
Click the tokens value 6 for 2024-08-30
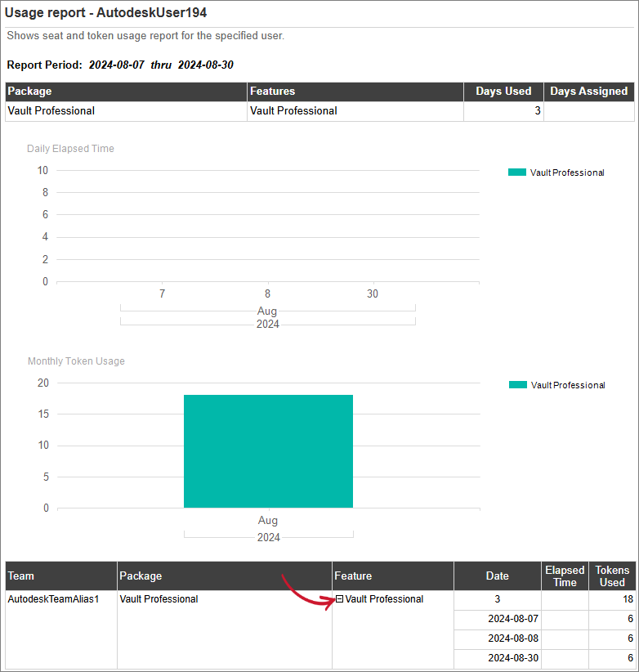[x=630, y=657]
